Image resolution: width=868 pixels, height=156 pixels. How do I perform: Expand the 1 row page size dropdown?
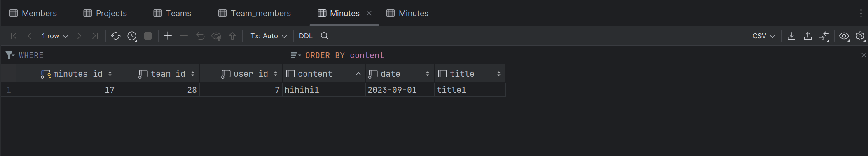(x=55, y=36)
